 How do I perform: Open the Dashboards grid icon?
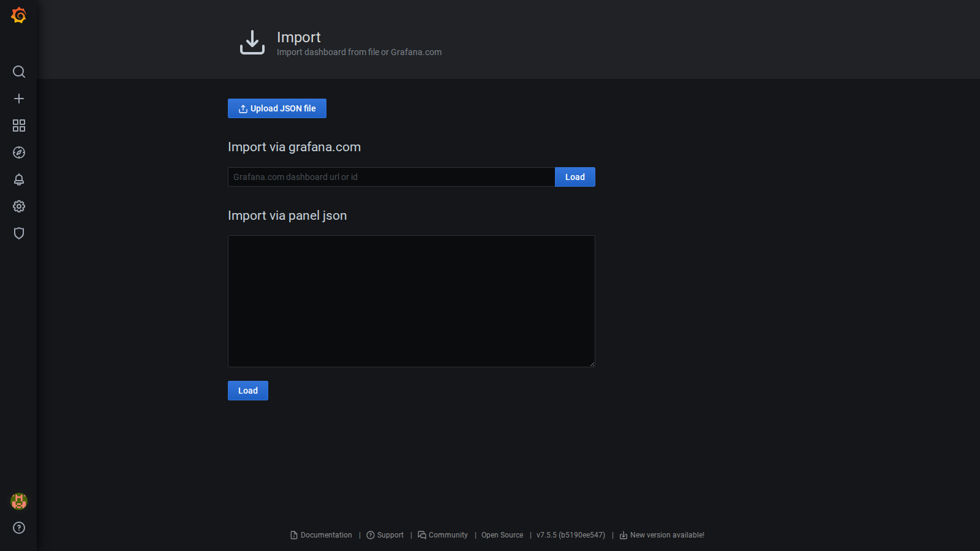(19, 126)
